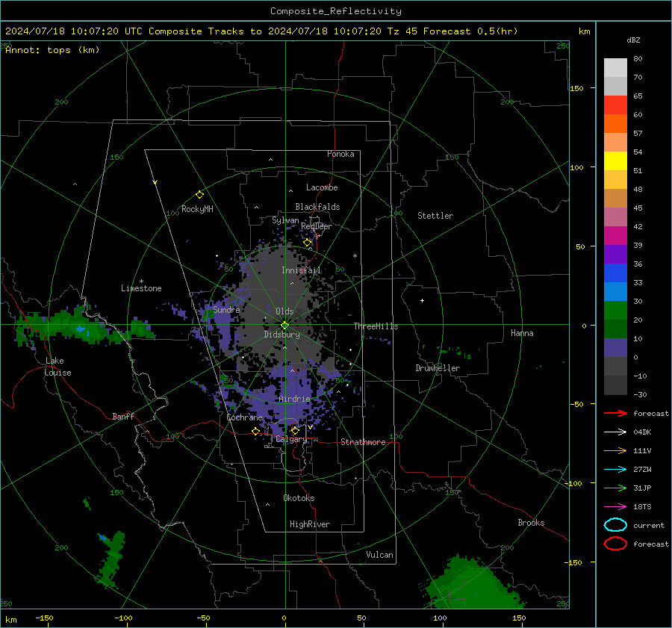This screenshot has width=672, height=628.
Task: Click the magenta 18TS arrow in legend
Action: click(x=615, y=507)
